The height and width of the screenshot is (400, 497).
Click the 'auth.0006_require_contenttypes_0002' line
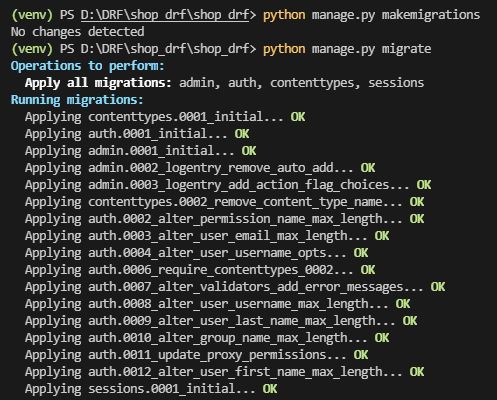point(200,270)
